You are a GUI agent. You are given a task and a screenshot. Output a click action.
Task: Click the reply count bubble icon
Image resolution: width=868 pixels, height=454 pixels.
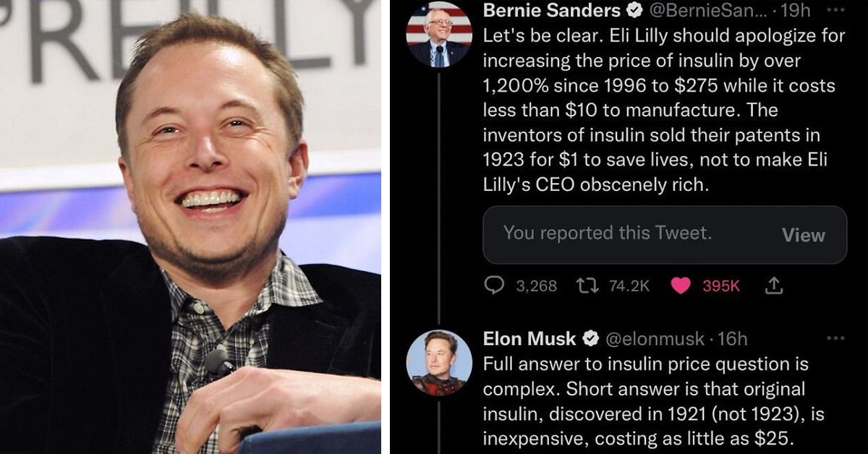495,286
